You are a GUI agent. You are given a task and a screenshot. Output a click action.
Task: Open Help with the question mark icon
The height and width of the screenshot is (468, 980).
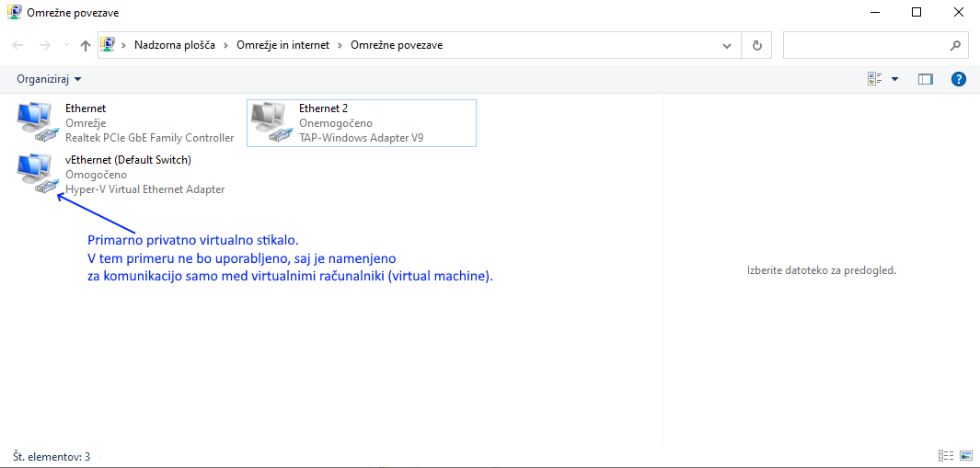pos(958,79)
